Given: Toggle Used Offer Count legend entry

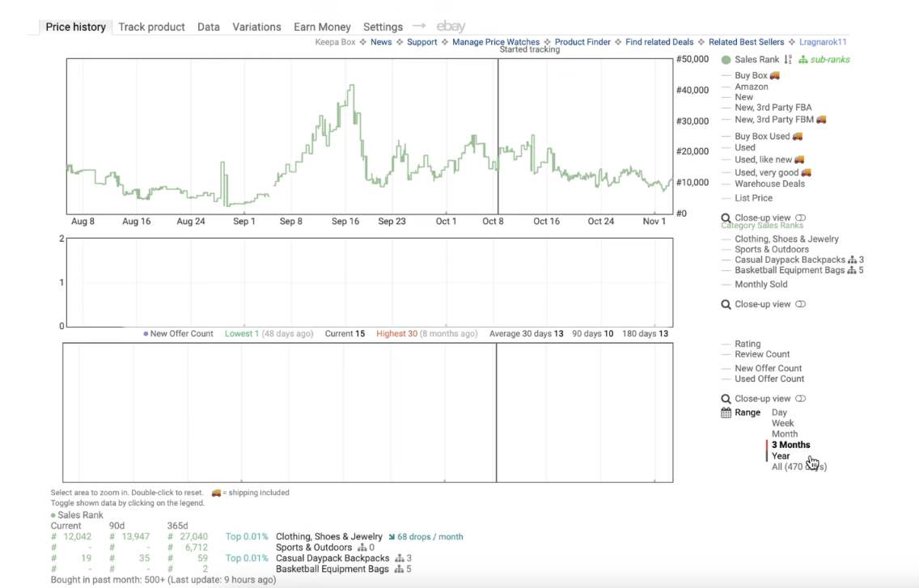Looking at the screenshot, I should pyautogui.click(x=769, y=379).
